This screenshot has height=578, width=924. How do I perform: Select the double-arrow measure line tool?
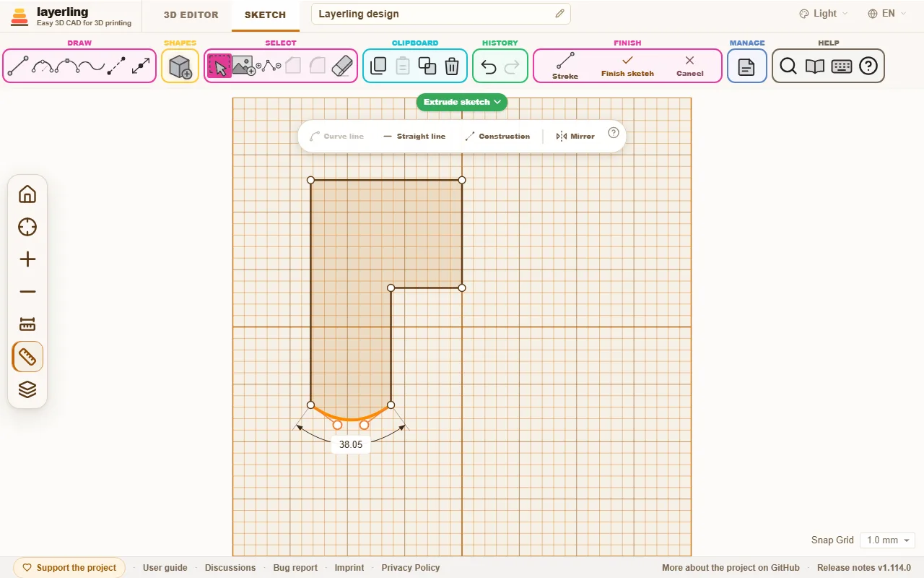[x=141, y=66]
